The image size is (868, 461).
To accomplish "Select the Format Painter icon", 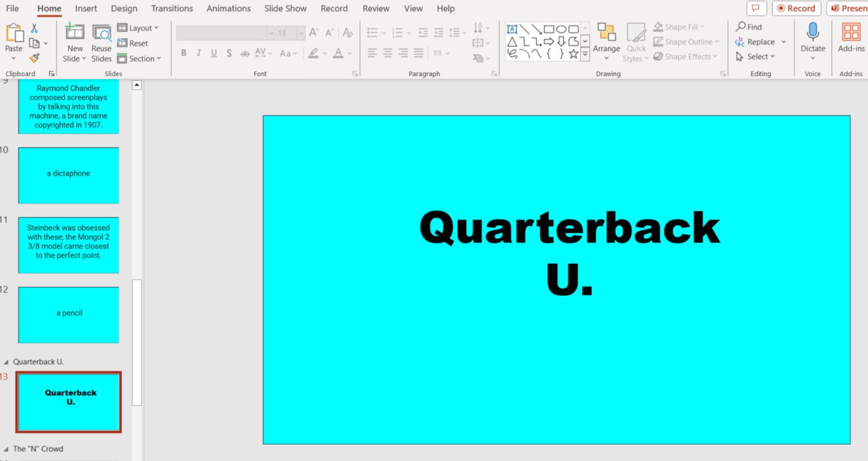I will pyautogui.click(x=35, y=58).
